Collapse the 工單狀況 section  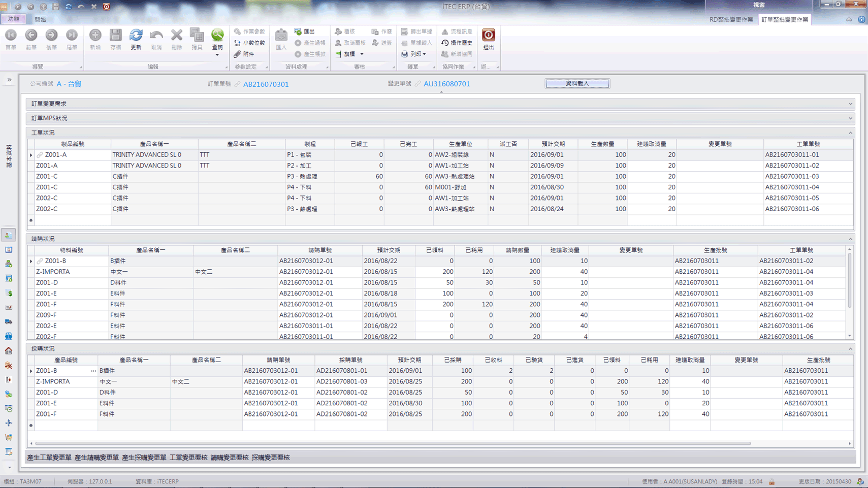(x=850, y=133)
